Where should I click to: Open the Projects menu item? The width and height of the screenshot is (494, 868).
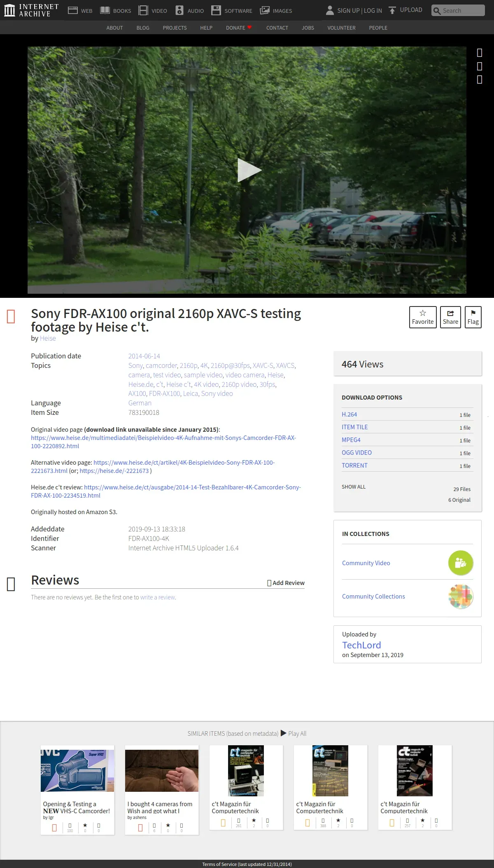pos(175,28)
